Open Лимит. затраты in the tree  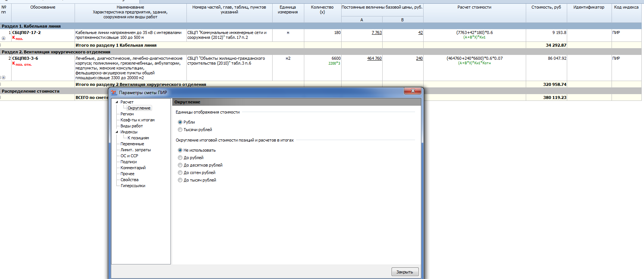coord(135,150)
